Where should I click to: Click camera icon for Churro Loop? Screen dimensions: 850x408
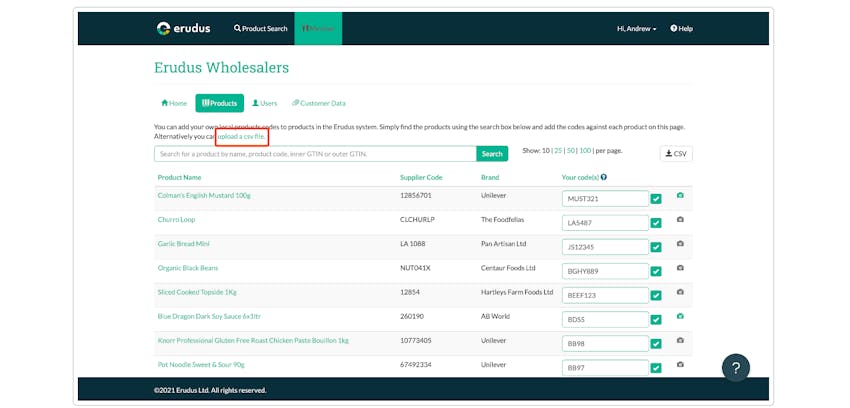pos(680,219)
